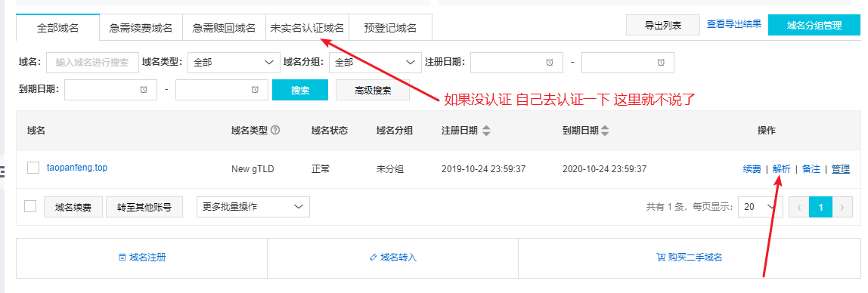
Task: Click help icon next to 域名类型 header
Action: pyautogui.click(x=275, y=131)
